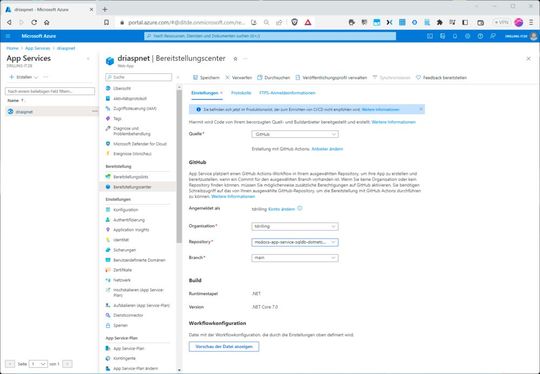
Task: Focus the filter field in App Services panel
Action: [50, 91]
